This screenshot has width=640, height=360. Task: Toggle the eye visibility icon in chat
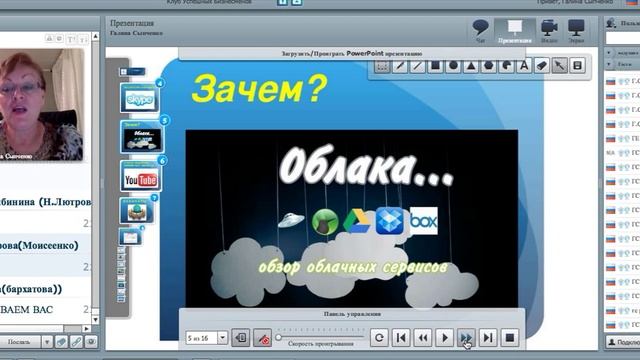click(91, 342)
